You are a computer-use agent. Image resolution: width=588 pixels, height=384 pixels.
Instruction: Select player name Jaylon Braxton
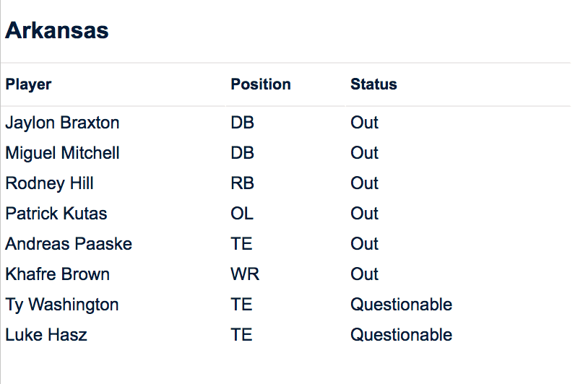coord(62,123)
